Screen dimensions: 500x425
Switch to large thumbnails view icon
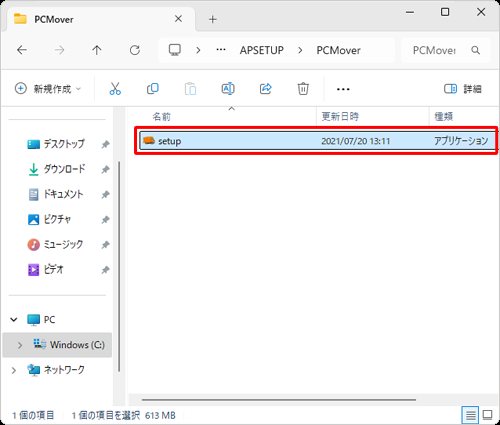coord(488,415)
